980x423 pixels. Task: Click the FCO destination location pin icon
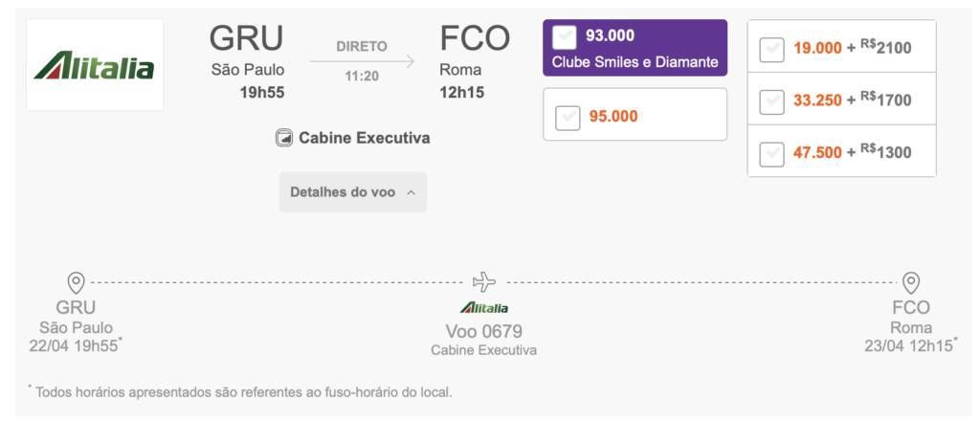911,283
